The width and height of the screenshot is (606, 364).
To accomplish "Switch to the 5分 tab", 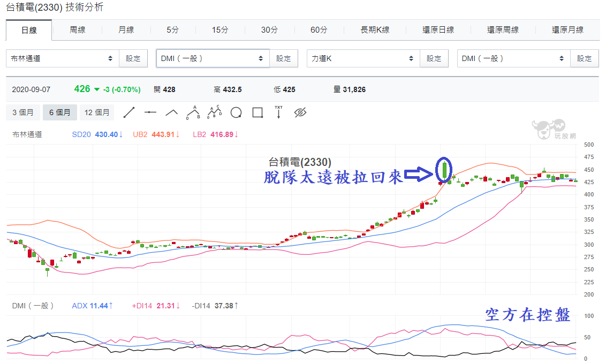I will 173,30.
